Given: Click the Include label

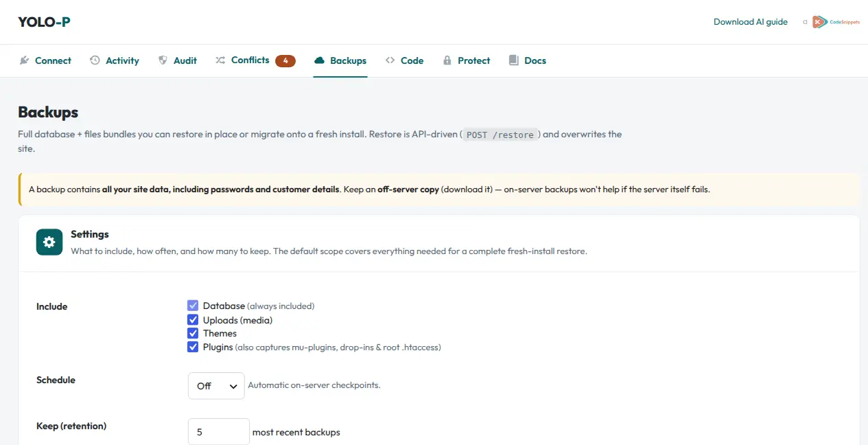Looking at the screenshot, I should (x=52, y=306).
